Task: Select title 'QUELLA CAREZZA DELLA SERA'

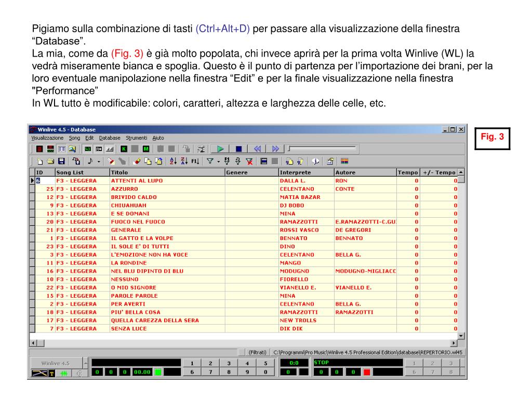Action: click(x=155, y=320)
